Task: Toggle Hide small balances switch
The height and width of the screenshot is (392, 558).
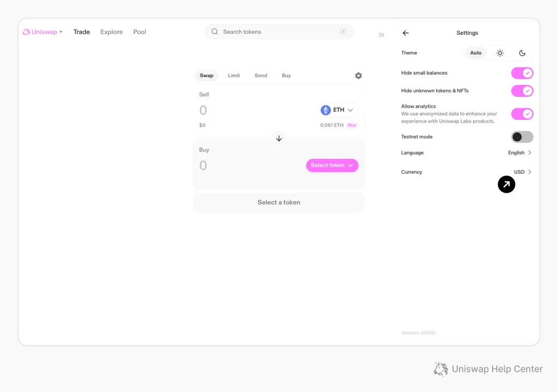Action: [522, 73]
